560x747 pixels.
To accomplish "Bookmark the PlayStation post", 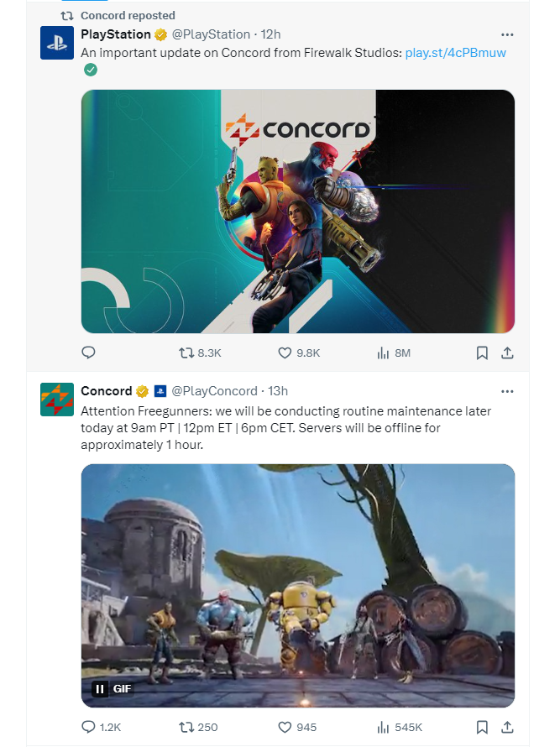I will pyautogui.click(x=482, y=353).
